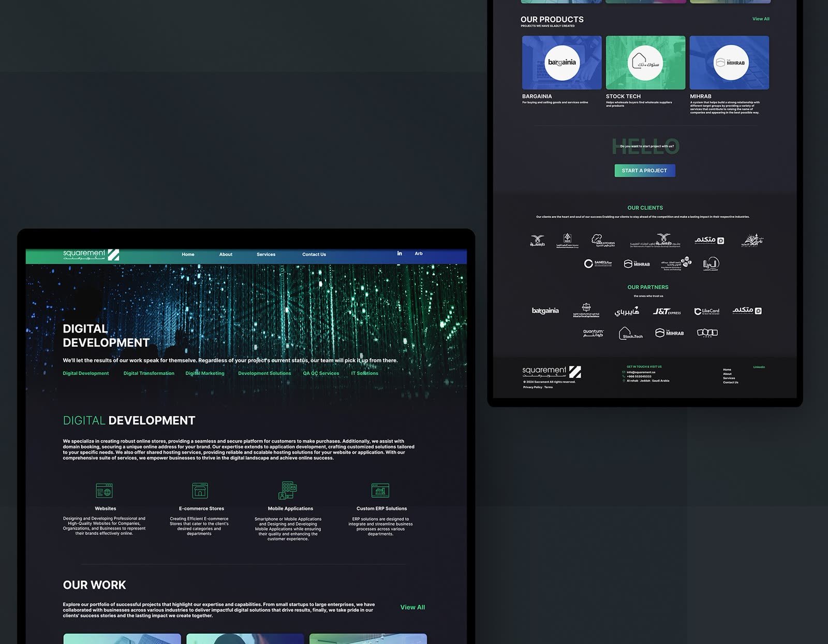Click the OUR CLIENTS heading
The width and height of the screenshot is (828, 644).
[x=645, y=208]
